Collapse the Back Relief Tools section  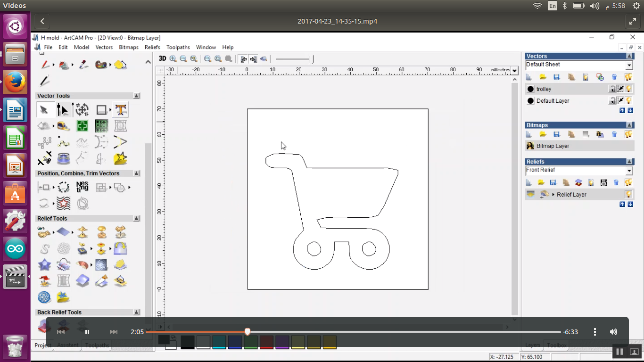click(137, 312)
